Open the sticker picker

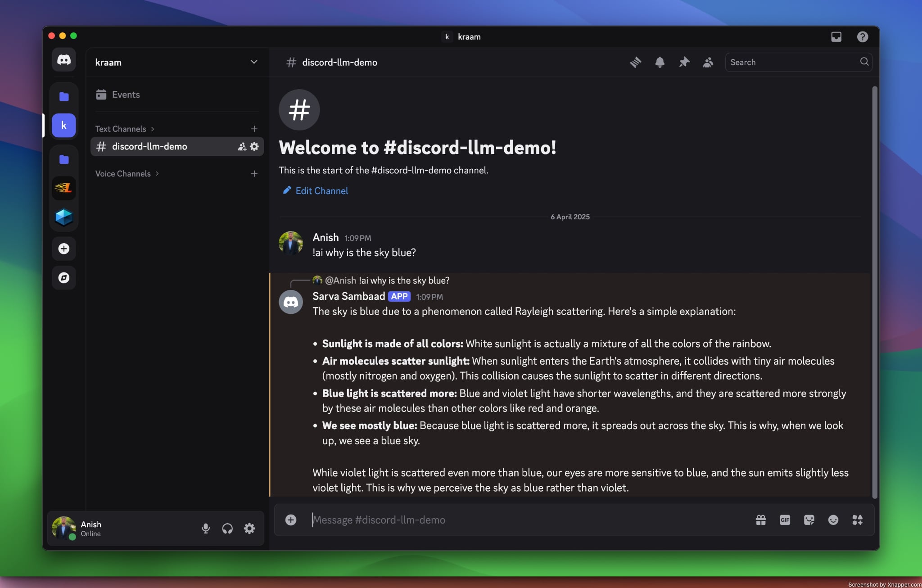[809, 520]
